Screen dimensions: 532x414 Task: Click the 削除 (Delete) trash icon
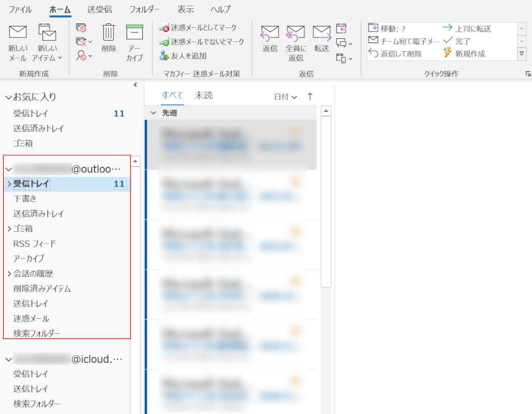point(109,33)
